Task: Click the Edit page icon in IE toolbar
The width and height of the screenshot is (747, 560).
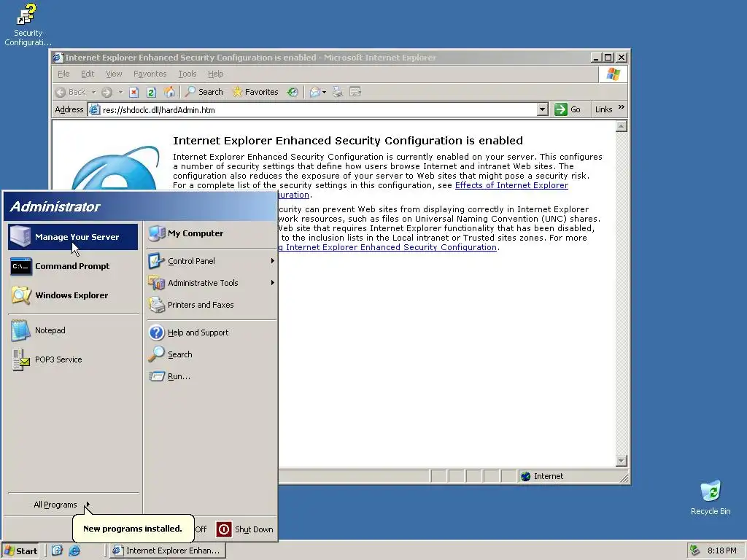Action: coord(355,92)
